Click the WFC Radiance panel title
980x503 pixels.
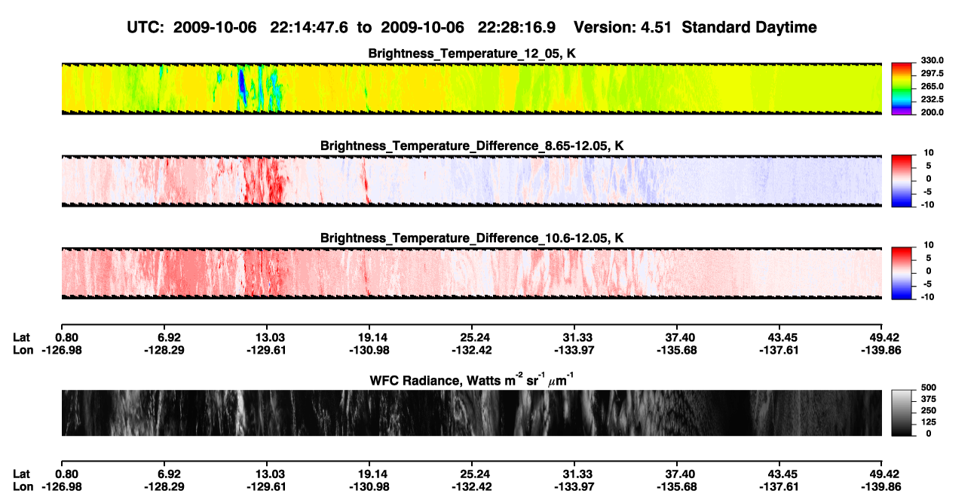pos(473,379)
